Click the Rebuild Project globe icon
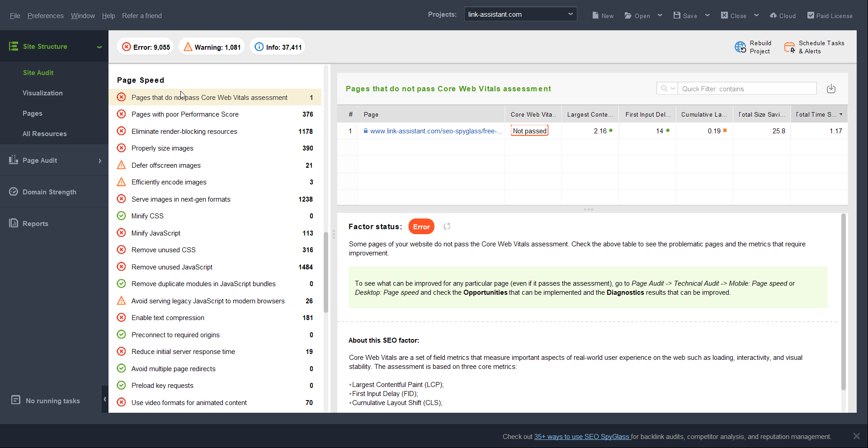The image size is (868, 448). click(740, 47)
